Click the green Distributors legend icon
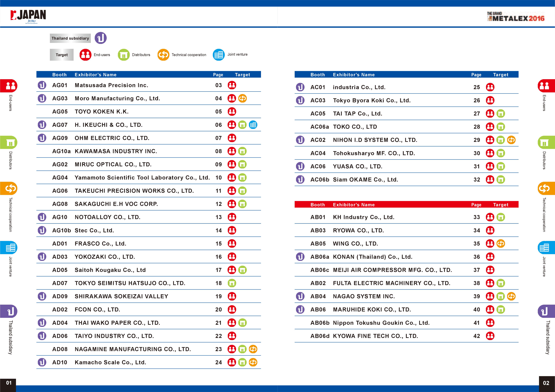This screenshot has width=555, height=392. tap(124, 55)
